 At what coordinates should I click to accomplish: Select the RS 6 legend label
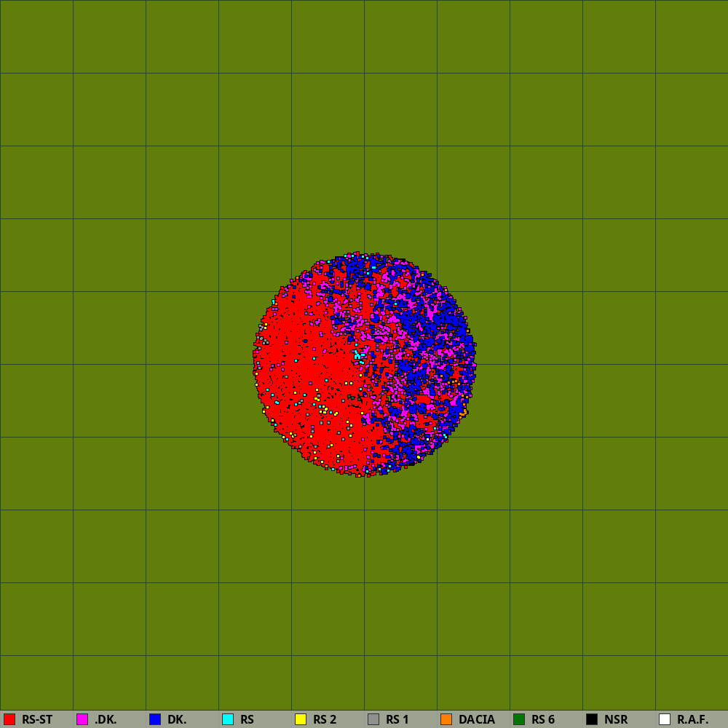click(x=543, y=719)
